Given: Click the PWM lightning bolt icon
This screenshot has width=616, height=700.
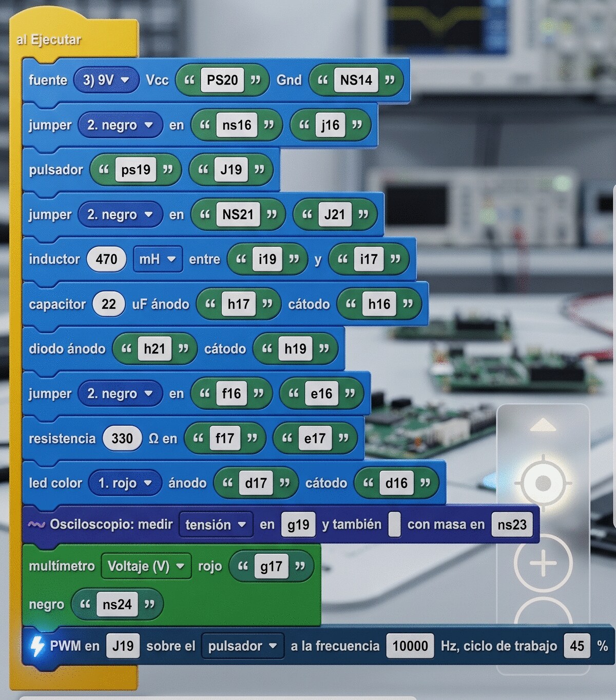Looking at the screenshot, I should coord(37,646).
